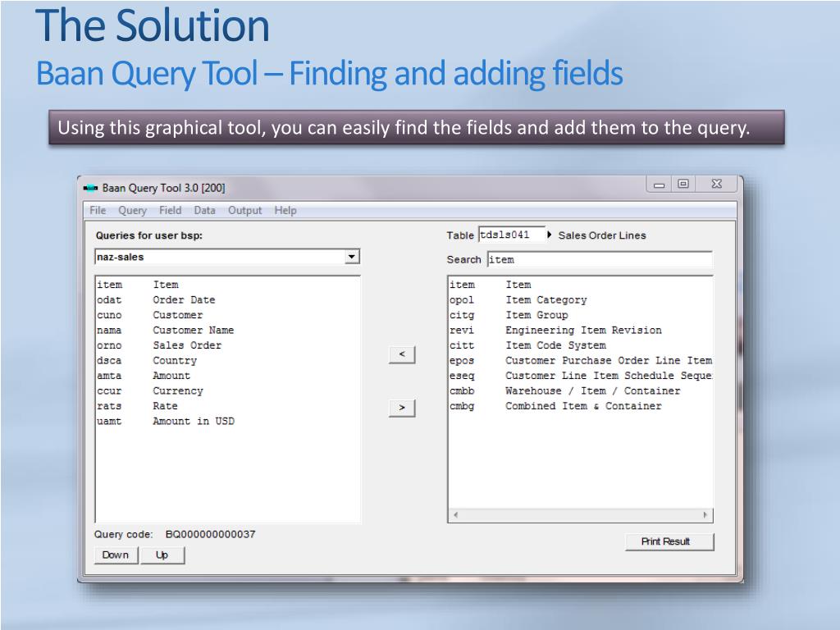Open the File menu
The height and width of the screenshot is (630, 840).
point(98,211)
